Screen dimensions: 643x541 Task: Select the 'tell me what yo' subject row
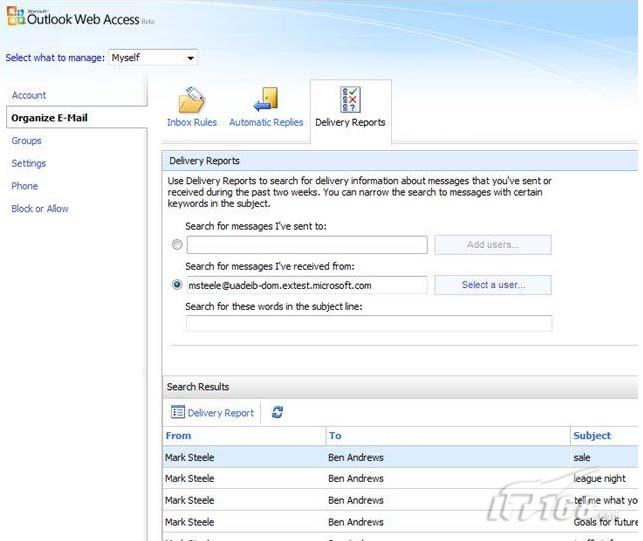pos(401,500)
